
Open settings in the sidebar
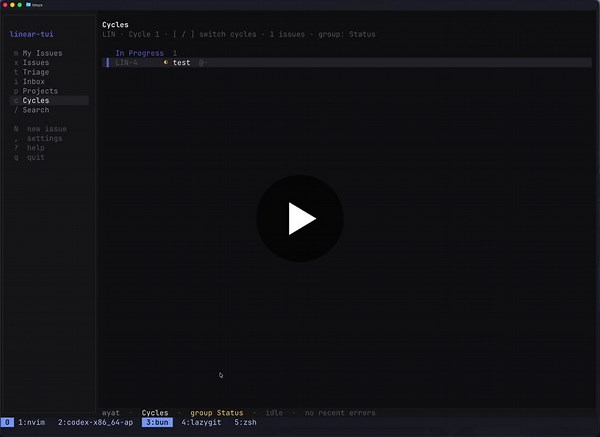[x=44, y=139]
